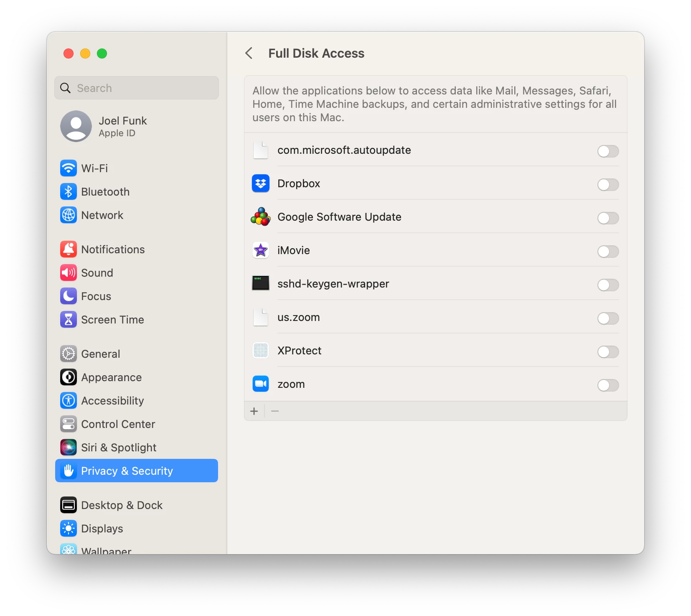Open Control Center settings

[x=137, y=424]
